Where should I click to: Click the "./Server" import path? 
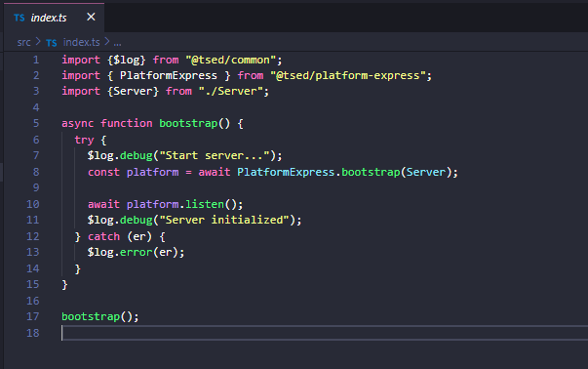[x=231, y=91]
